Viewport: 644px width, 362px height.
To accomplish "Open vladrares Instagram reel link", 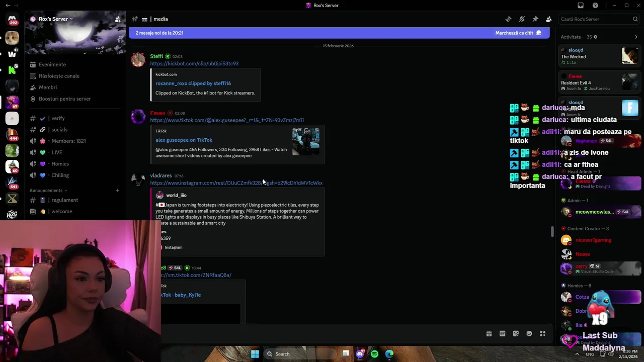I will pos(236,183).
